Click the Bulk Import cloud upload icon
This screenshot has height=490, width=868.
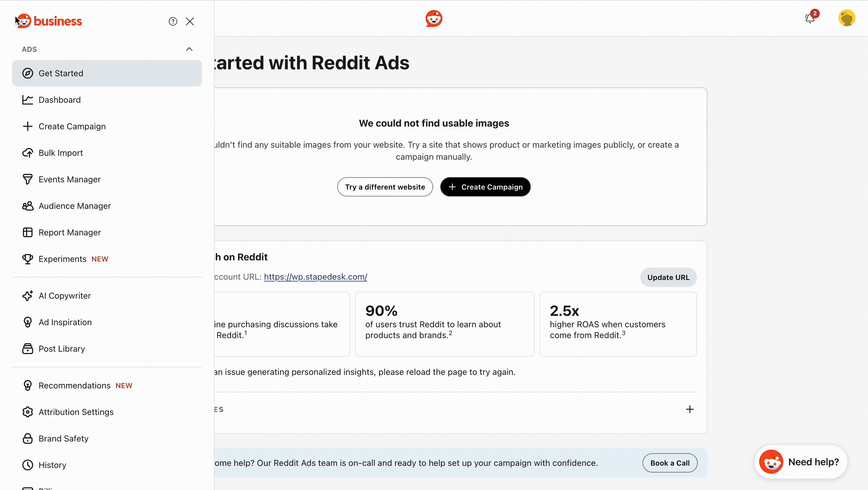28,153
